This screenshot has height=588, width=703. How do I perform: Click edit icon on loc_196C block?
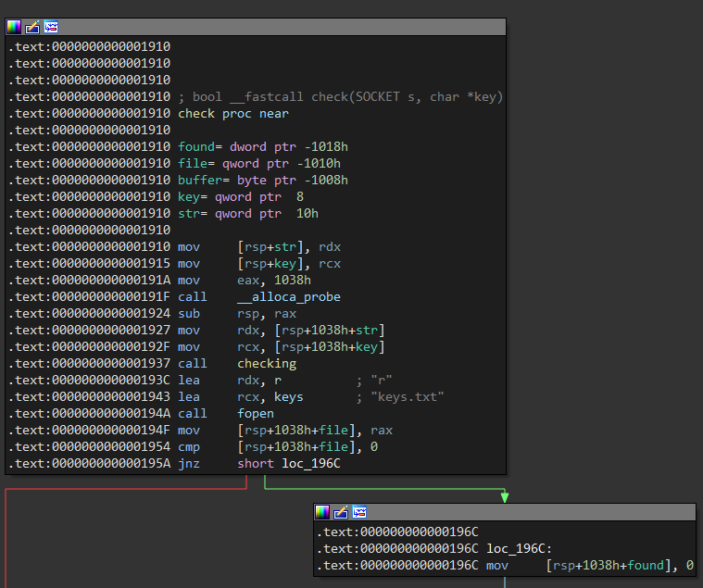(x=341, y=512)
